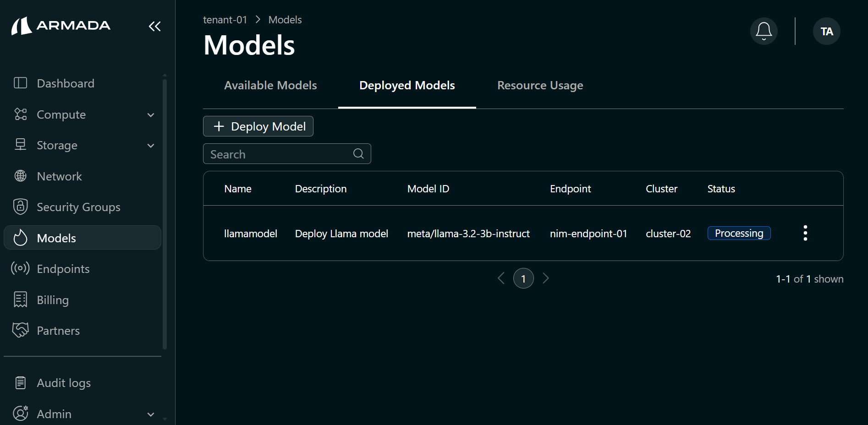
Task: Click the Billing receipt icon
Action: [21, 299]
